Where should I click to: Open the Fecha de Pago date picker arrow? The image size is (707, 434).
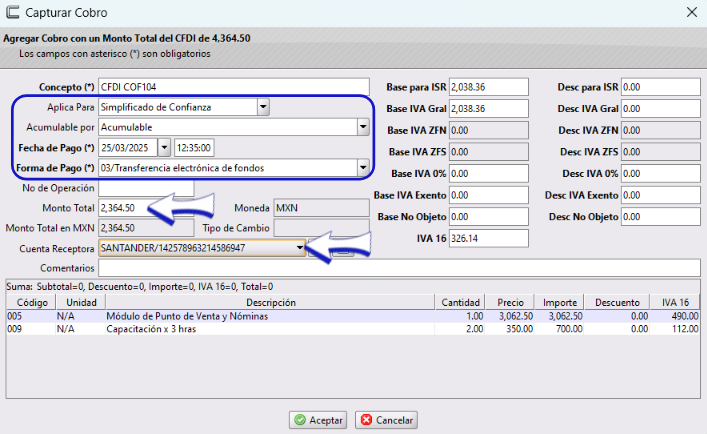(164, 147)
